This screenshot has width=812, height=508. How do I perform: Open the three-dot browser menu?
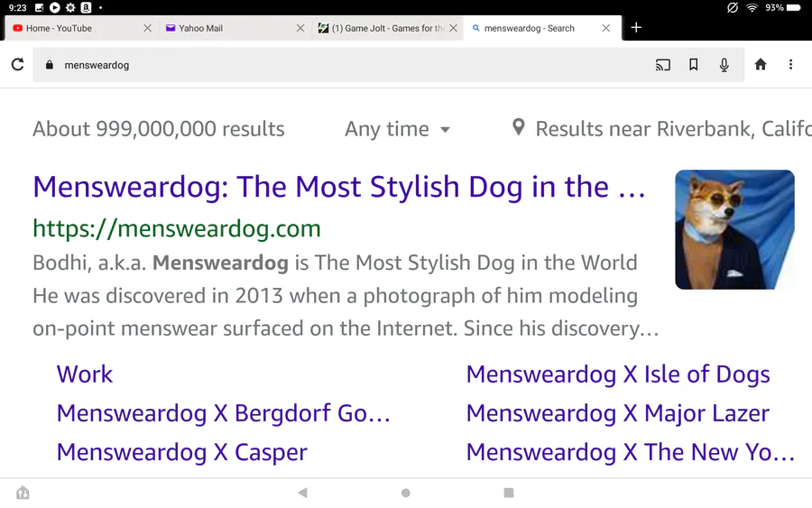click(790, 64)
